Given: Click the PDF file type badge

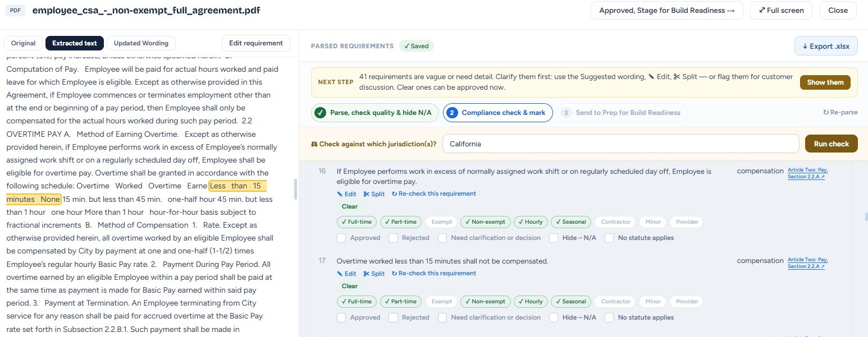Looking at the screenshot, I should pyautogui.click(x=16, y=11).
